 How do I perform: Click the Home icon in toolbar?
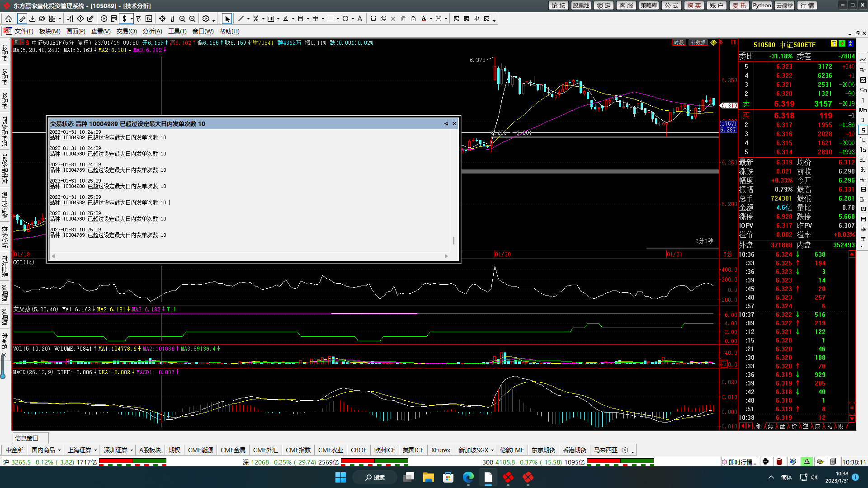pos(9,19)
